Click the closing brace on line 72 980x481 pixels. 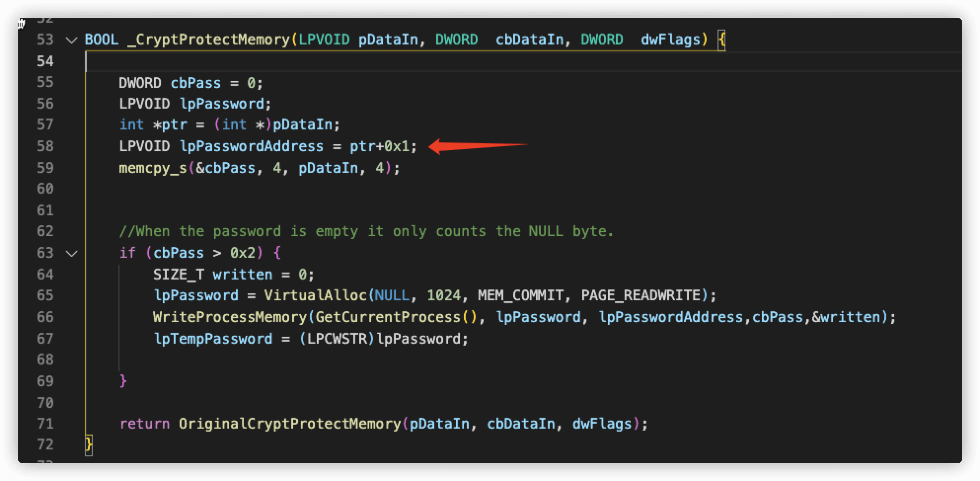[x=89, y=444]
